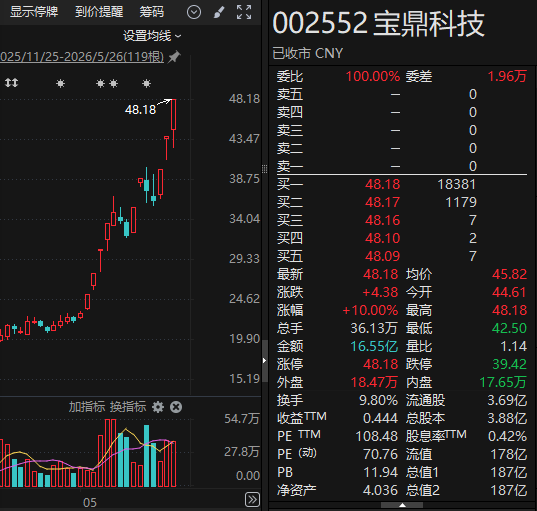537x511 pixels.
Task: Toggle 显示停牌 option
Action: 34,12
